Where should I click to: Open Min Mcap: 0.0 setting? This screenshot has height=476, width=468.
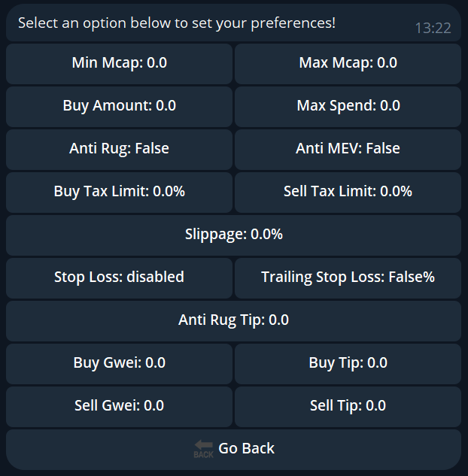click(x=119, y=63)
